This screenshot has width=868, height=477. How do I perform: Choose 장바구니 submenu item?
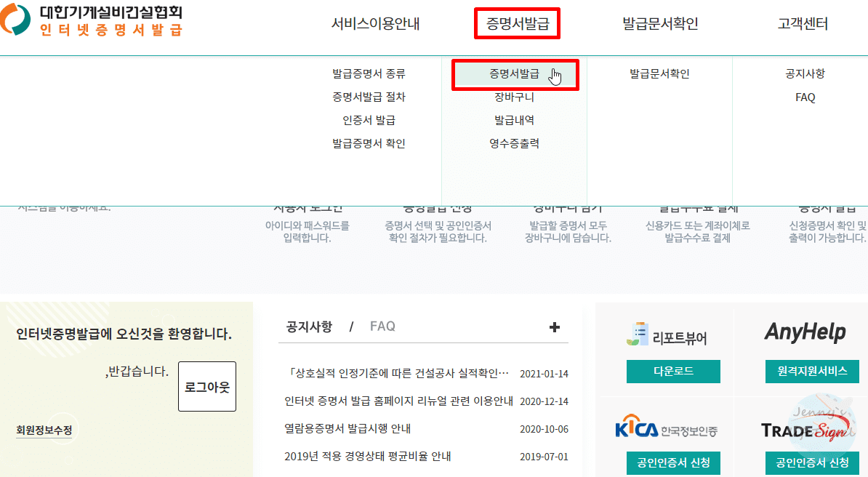[x=514, y=97]
